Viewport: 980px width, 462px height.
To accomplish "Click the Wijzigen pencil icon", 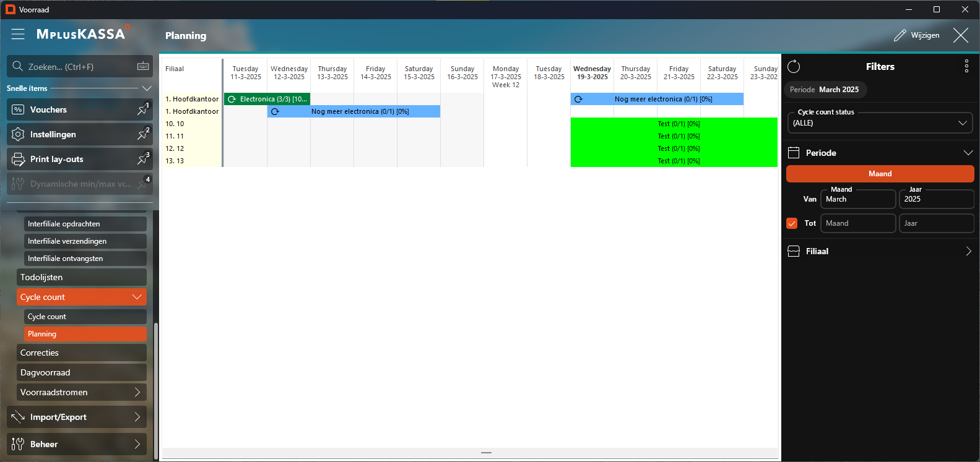I will coord(900,35).
